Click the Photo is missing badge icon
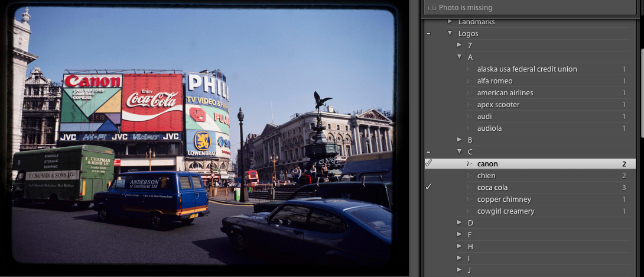The height and width of the screenshot is (277, 644). [x=432, y=8]
